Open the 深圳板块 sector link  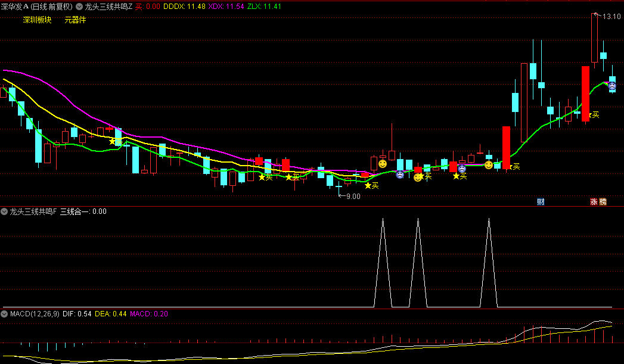click(37, 20)
